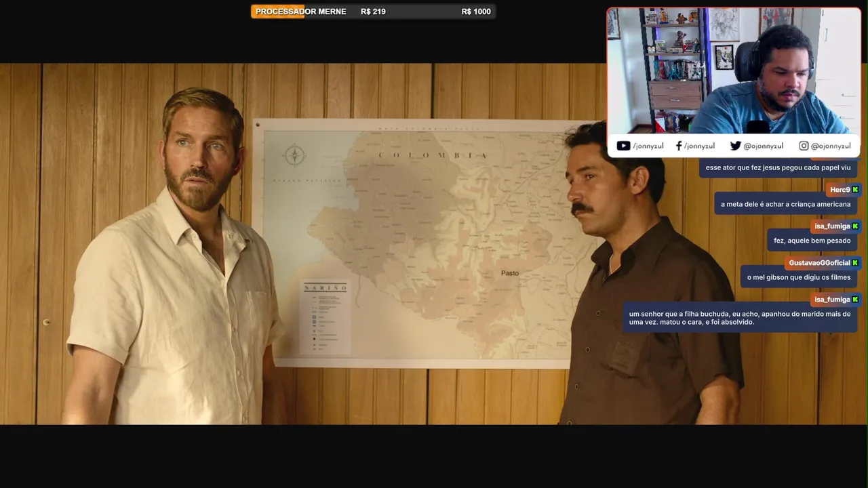Click the 'Pasto' label on the map

(510, 273)
